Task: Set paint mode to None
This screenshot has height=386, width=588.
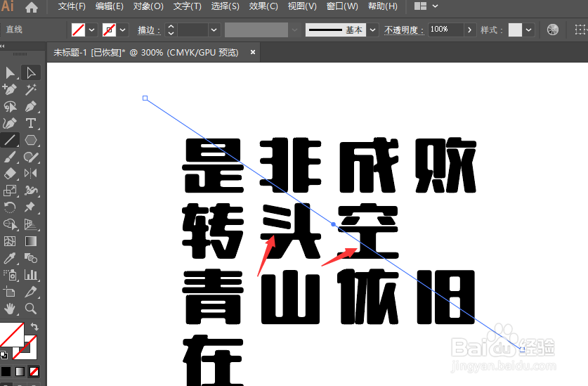Action: coord(34,372)
